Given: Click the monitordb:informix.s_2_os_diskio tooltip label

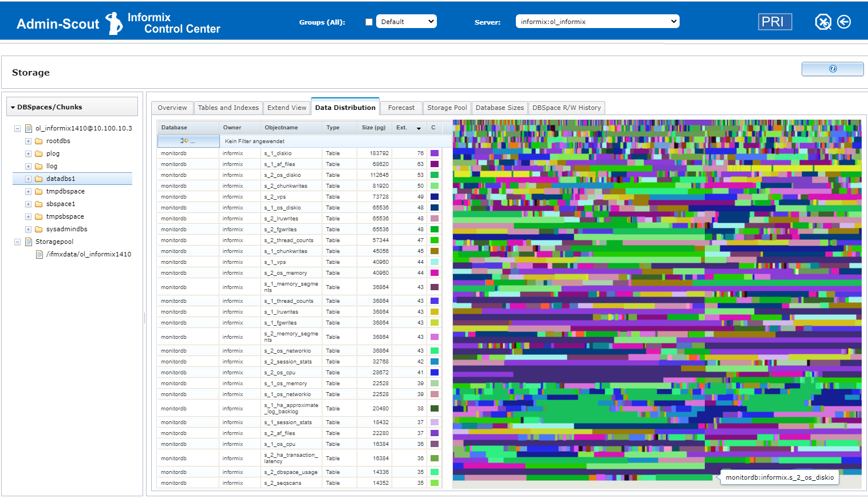Looking at the screenshot, I should click(x=779, y=477).
